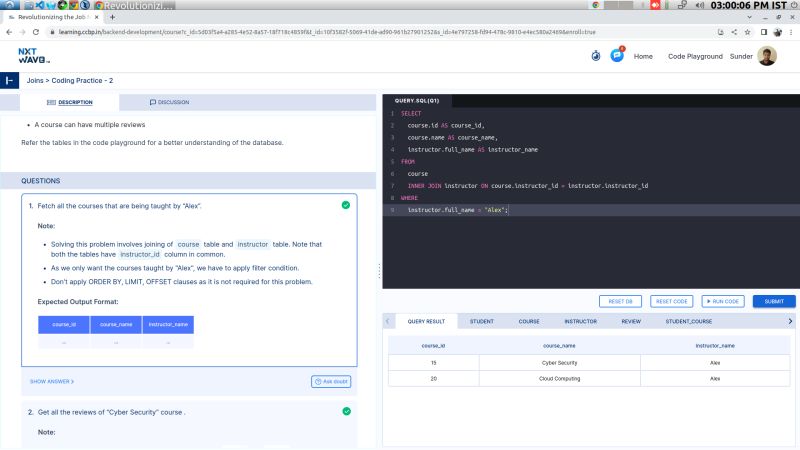Go back with the browser back arrow
800x450 pixels.
pyautogui.click(x=9, y=32)
